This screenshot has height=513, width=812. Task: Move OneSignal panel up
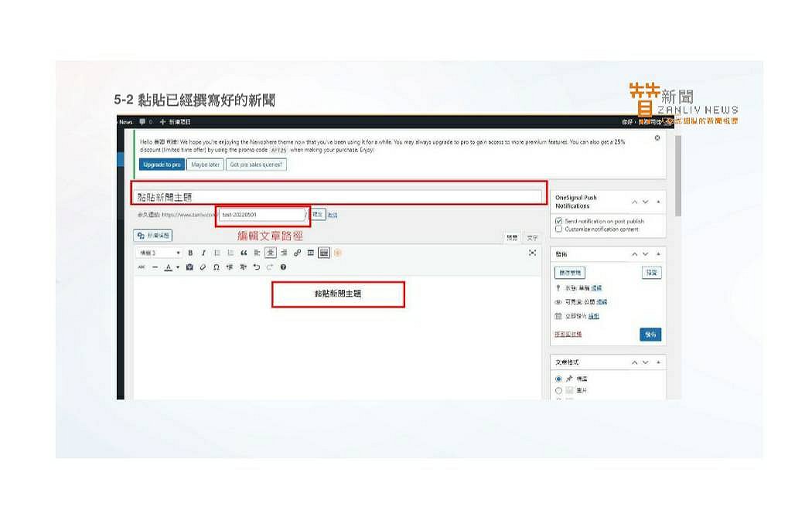[x=634, y=202]
